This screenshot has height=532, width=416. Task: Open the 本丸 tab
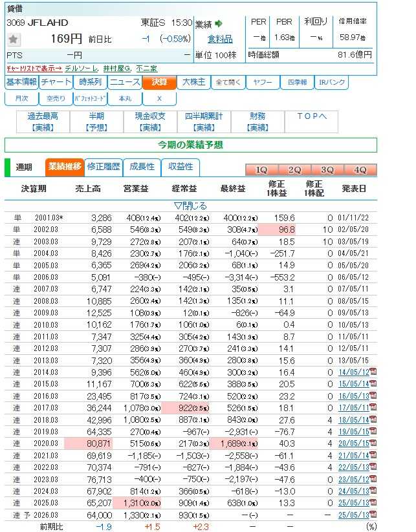point(125,98)
